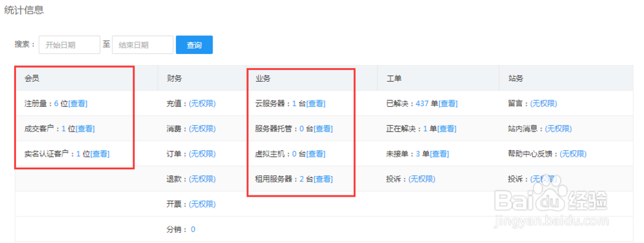This screenshot has height=243, width=644.
Task: Open 查看 link for 实名认证客户
Action: tap(100, 154)
